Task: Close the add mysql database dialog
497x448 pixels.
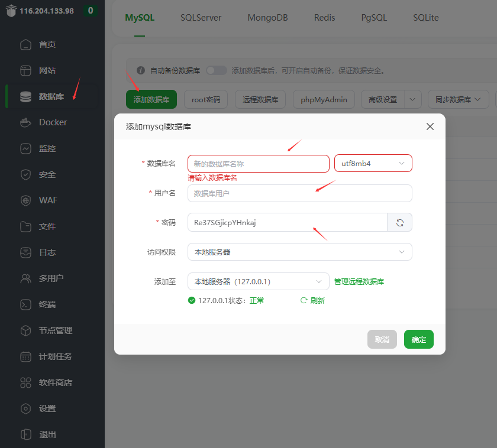Action: (430, 126)
